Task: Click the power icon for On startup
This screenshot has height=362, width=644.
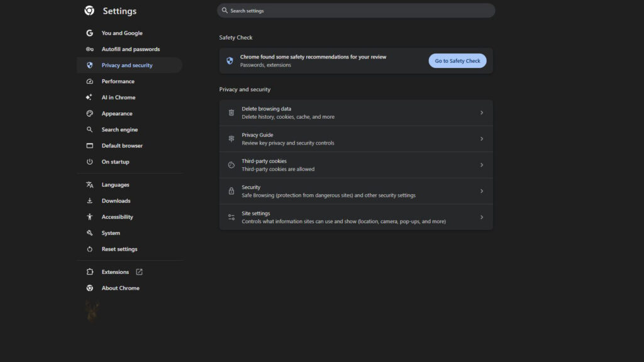Action: click(89, 162)
